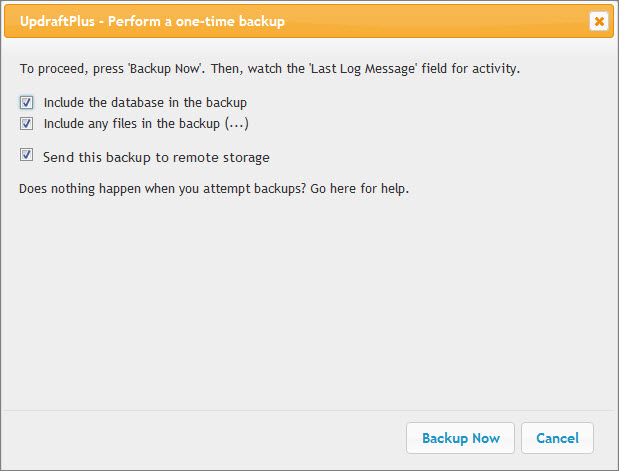Close the UpdraftPlus dialog with the X icon

[x=598, y=21]
